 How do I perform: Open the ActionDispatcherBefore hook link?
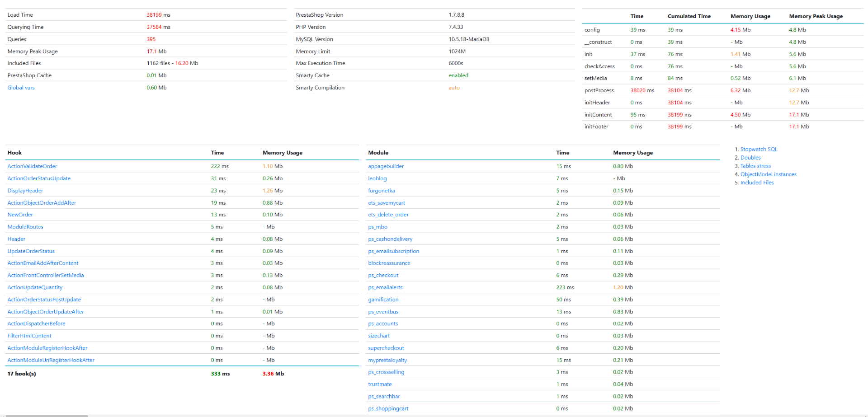pos(36,323)
